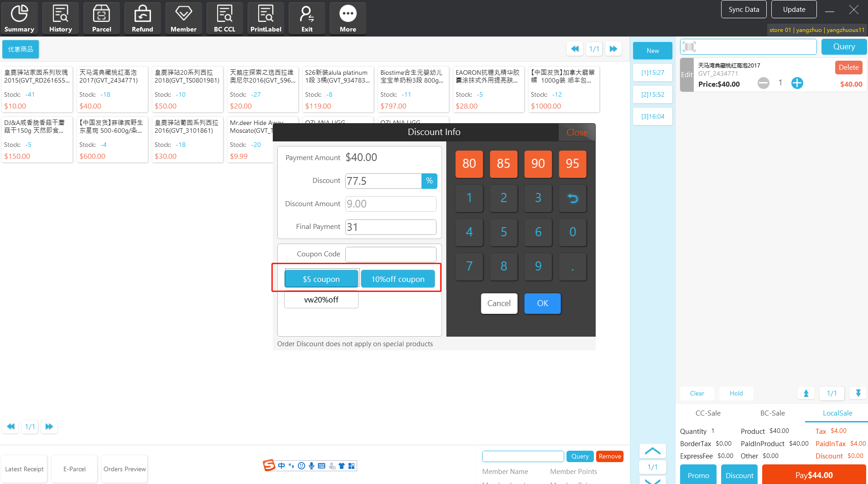Screen dimensions: 868x484
Task: Open the More options icon
Action: tap(348, 18)
